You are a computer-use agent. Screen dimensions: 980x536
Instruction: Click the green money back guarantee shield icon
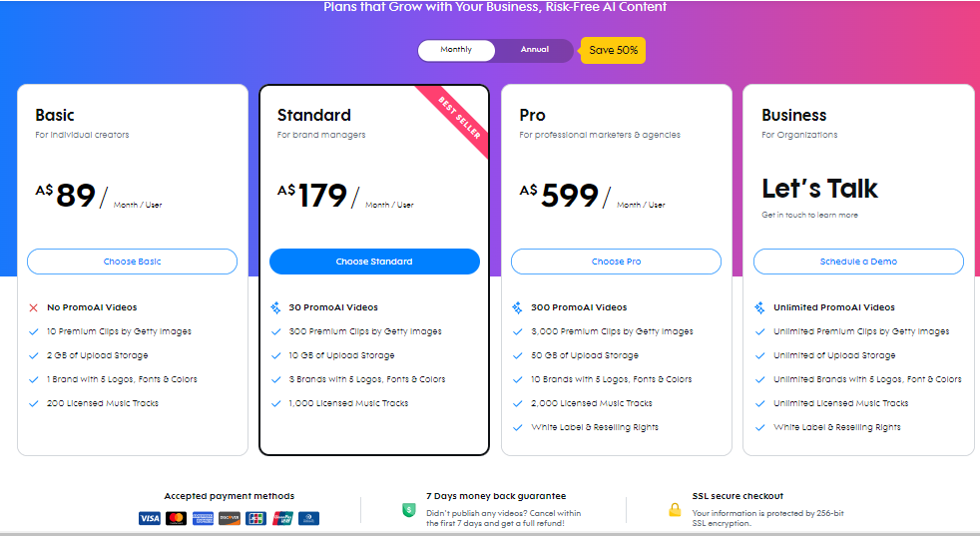point(408,510)
